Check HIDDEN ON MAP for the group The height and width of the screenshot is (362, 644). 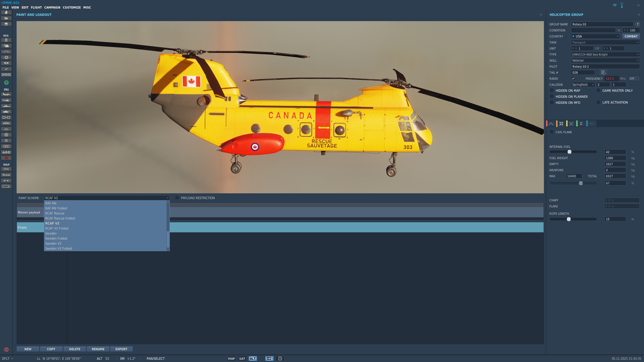(552, 90)
